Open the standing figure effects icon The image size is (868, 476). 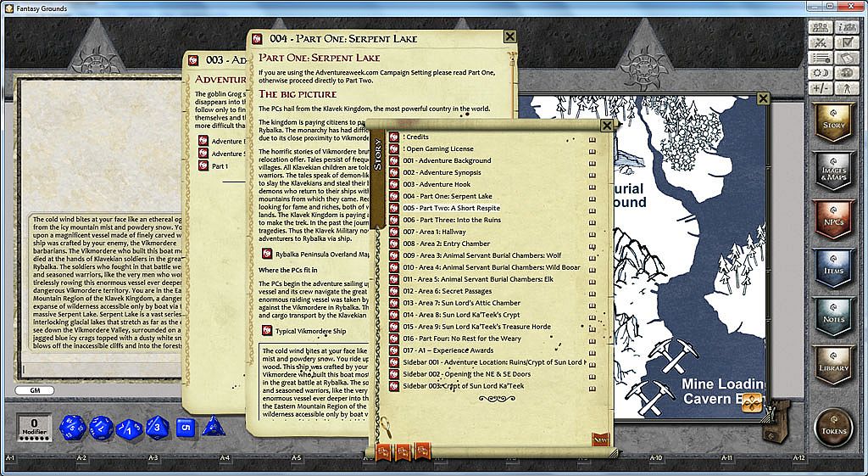point(846,88)
